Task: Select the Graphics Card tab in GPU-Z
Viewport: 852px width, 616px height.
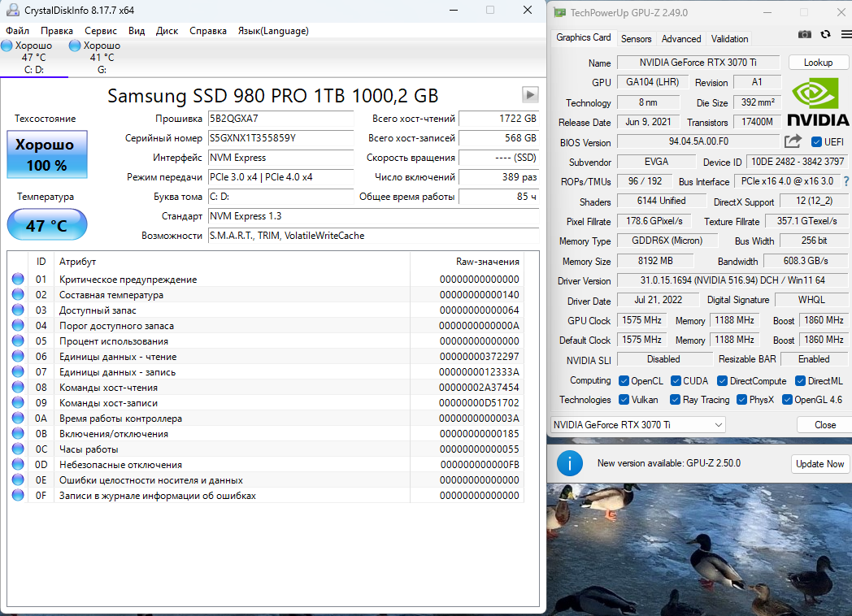Action: point(584,37)
